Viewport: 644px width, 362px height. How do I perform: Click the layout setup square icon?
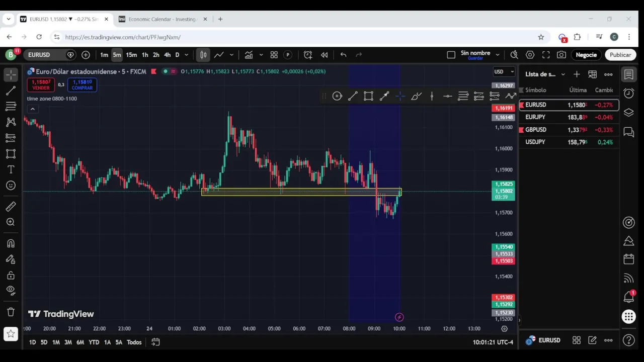click(x=451, y=55)
